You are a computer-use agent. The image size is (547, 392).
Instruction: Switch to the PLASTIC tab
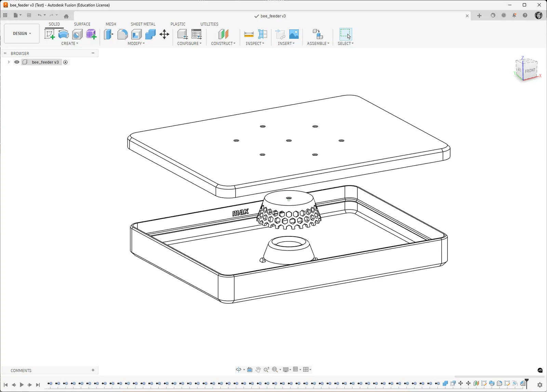coord(178,24)
